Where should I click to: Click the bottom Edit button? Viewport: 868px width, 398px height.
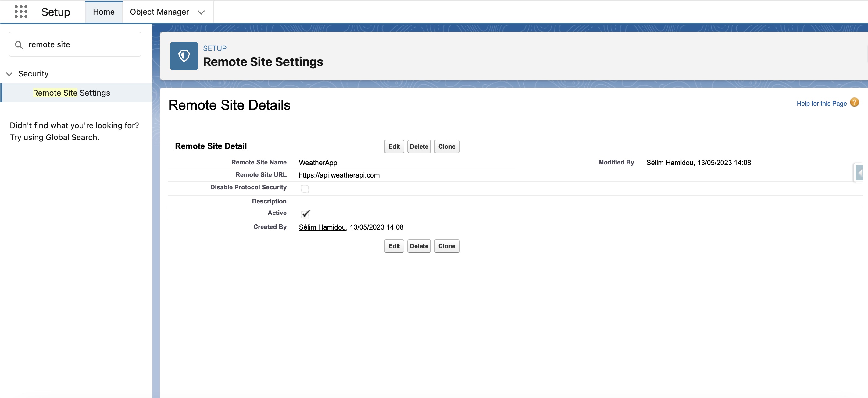click(394, 246)
